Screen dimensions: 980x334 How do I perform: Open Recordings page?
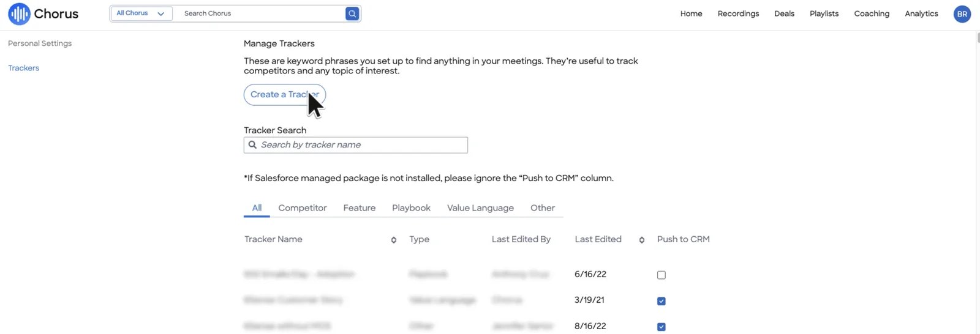click(738, 13)
